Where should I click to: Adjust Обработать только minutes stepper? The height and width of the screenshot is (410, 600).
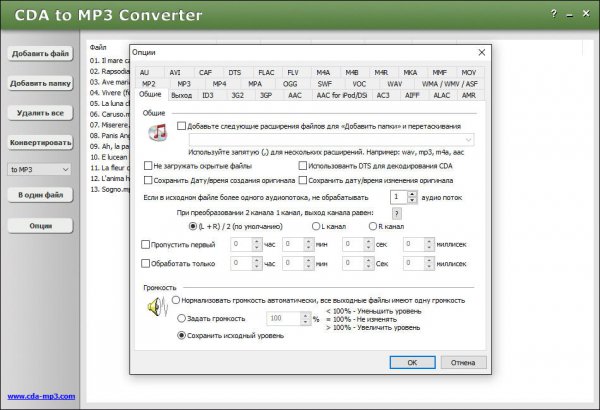coord(308,263)
